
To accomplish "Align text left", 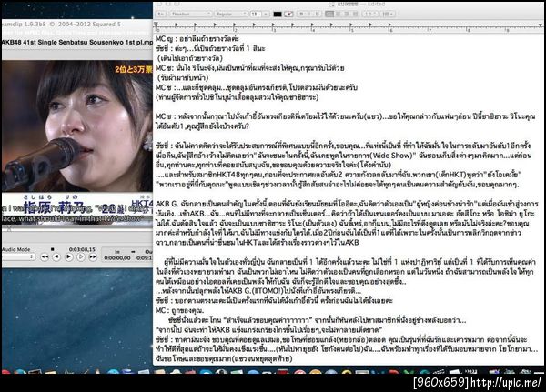I will tap(329, 15).
